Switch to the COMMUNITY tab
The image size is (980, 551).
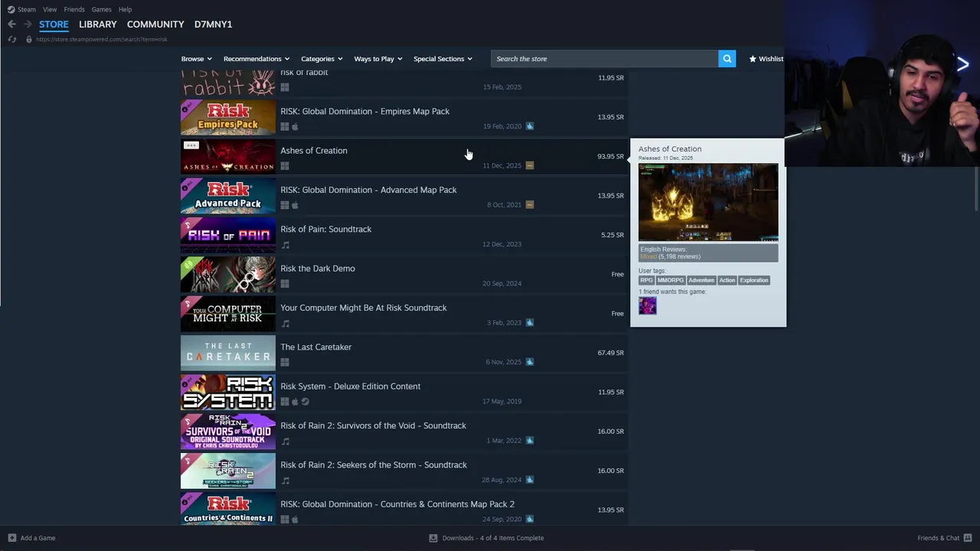point(155,24)
